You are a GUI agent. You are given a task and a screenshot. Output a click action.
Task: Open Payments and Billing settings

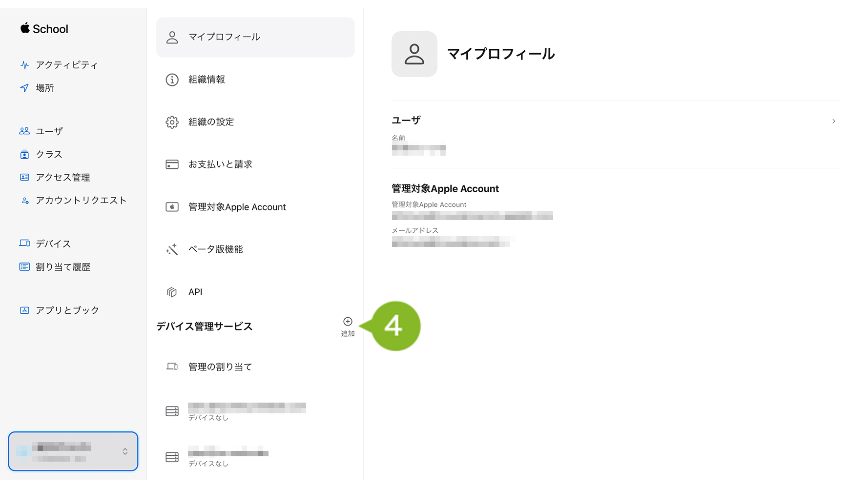220,164
